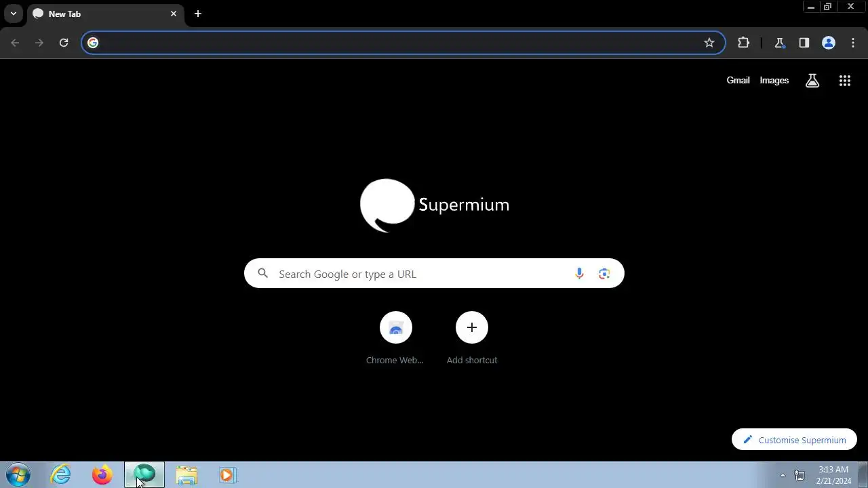
Task: Click the Supermium taskbar icon
Action: pos(144,474)
